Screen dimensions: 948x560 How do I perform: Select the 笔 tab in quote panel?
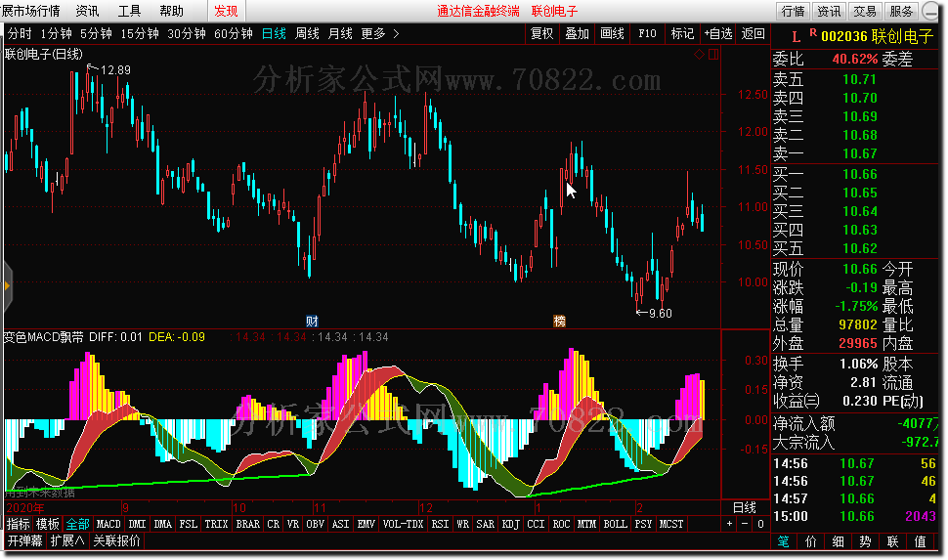point(783,541)
